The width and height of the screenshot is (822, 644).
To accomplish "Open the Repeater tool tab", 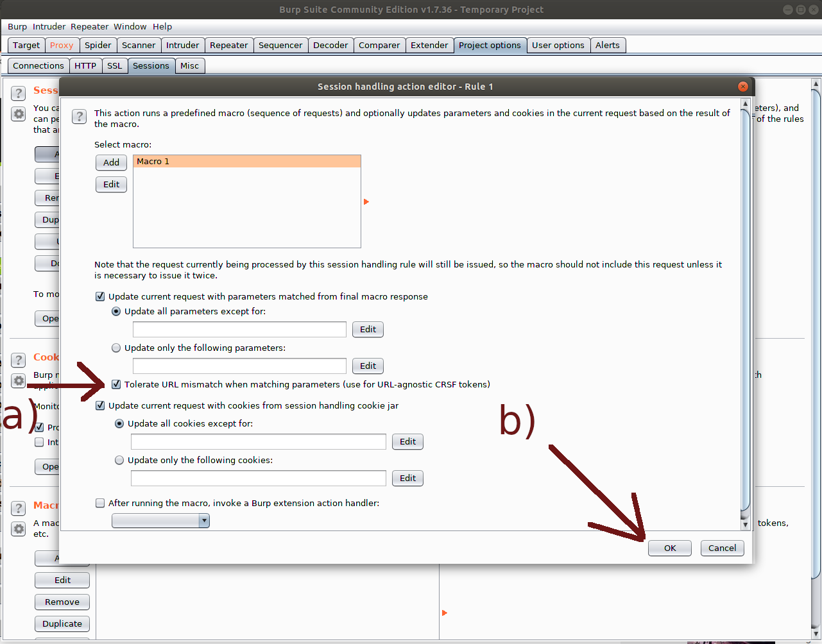I will (229, 45).
